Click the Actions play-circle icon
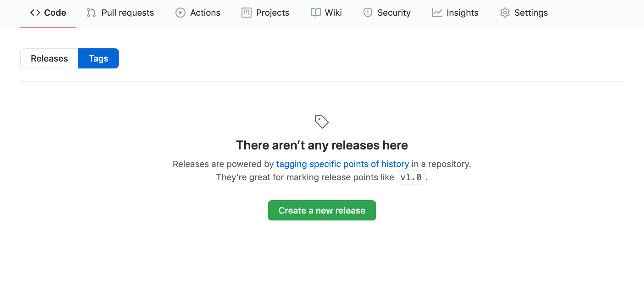Image resolution: width=644 pixels, height=287 pixels. click(x=180, y=13)
